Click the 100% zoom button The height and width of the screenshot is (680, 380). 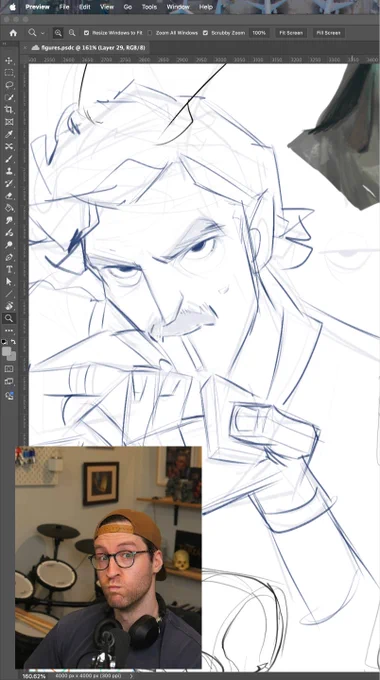259,33
